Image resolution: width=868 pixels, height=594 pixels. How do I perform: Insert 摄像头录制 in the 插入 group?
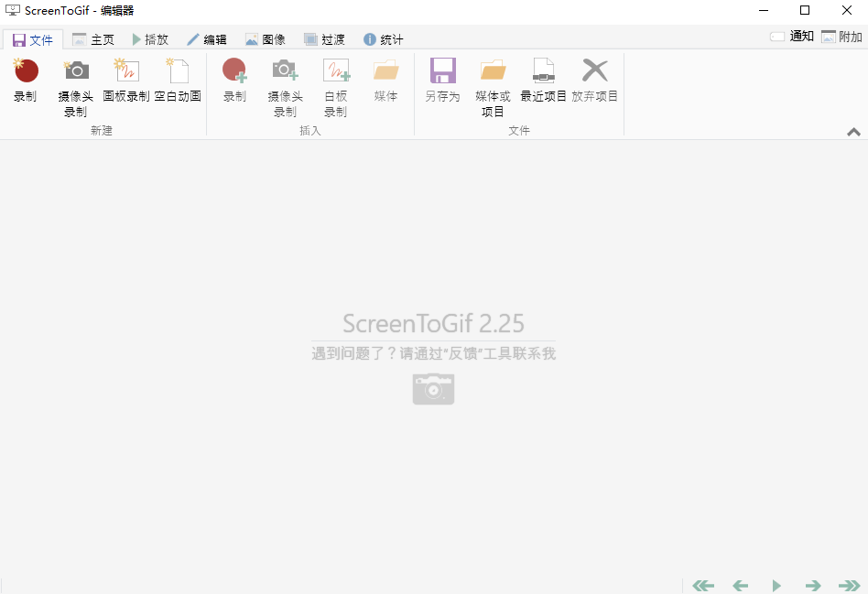(x=285, y=88)
